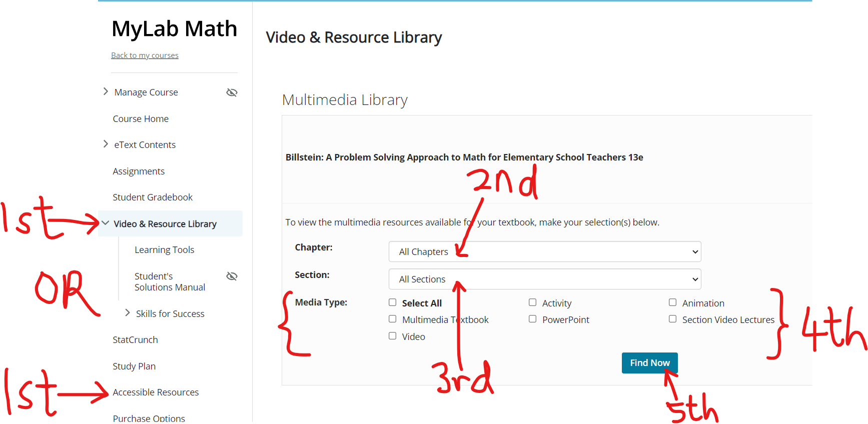The width and height of the screenshot is (868, 424).
Task: Click the Find Now button
Action: (x=650, y=363)
